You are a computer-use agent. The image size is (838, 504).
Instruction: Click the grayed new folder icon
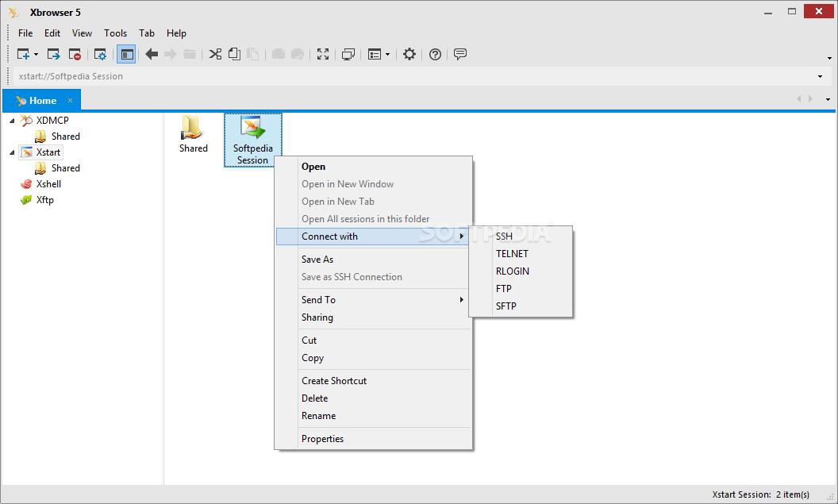[x=279, y=54]
